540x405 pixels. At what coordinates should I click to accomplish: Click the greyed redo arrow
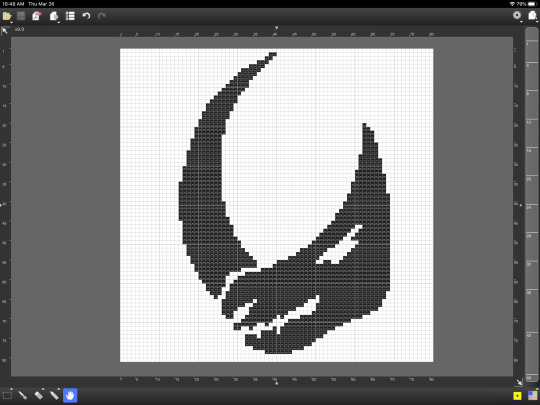click(x=102, y=16)
